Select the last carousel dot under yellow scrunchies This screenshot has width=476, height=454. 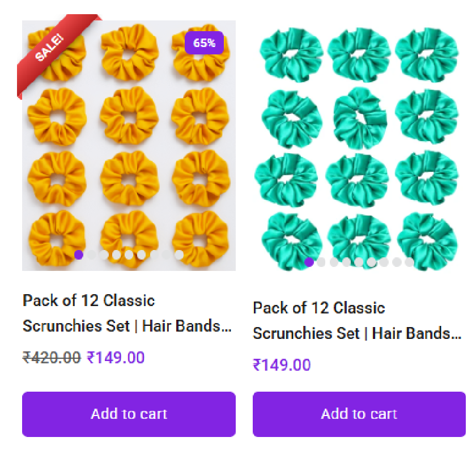pos(178,254)
